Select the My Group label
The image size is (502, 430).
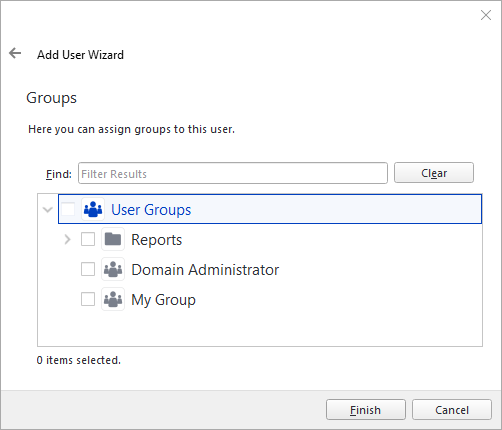(163, 300)
